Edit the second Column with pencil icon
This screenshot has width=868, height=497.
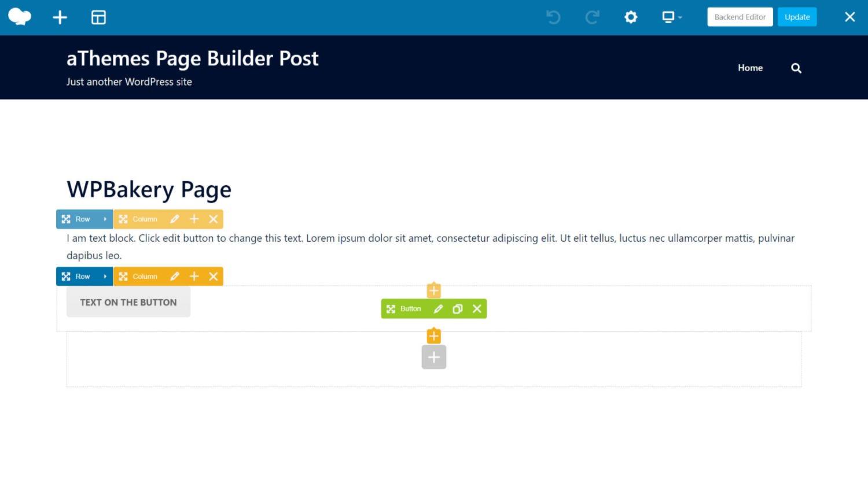[175, 277]
